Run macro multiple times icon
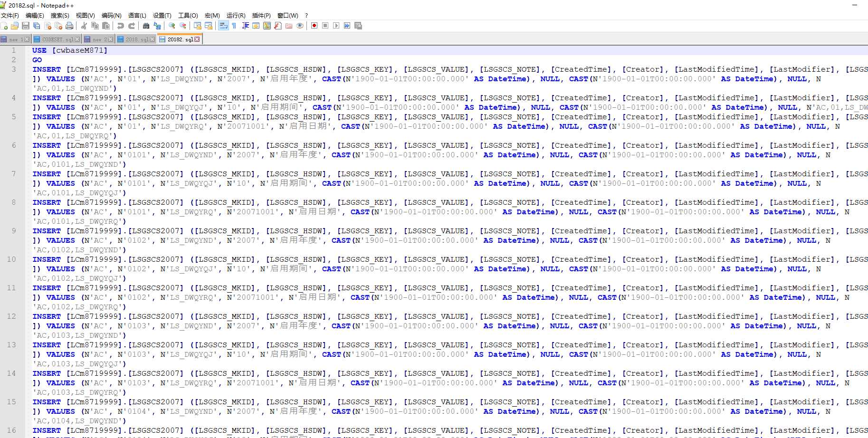The width and height of the screenshot is (868, 438). tap(347, 26)
